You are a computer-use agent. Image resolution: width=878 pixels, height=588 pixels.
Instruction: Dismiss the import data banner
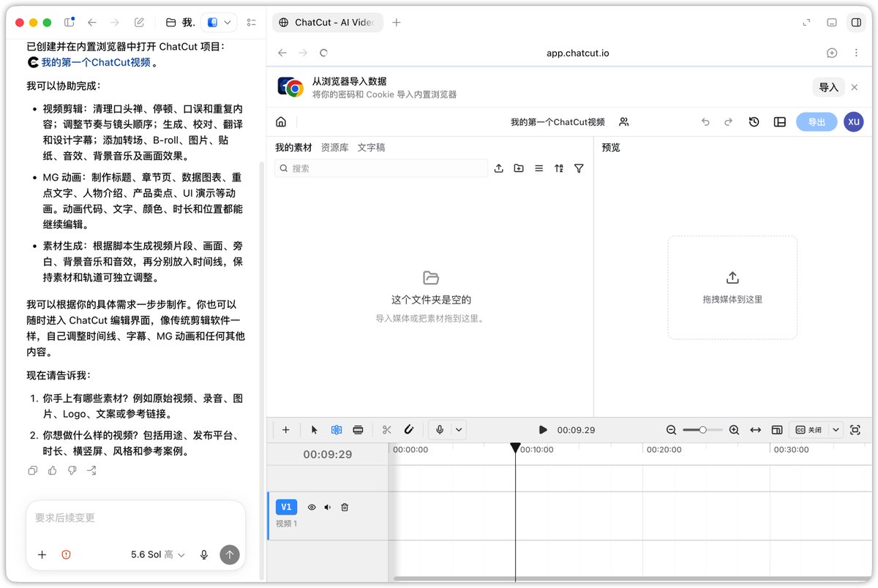[854, 88]
